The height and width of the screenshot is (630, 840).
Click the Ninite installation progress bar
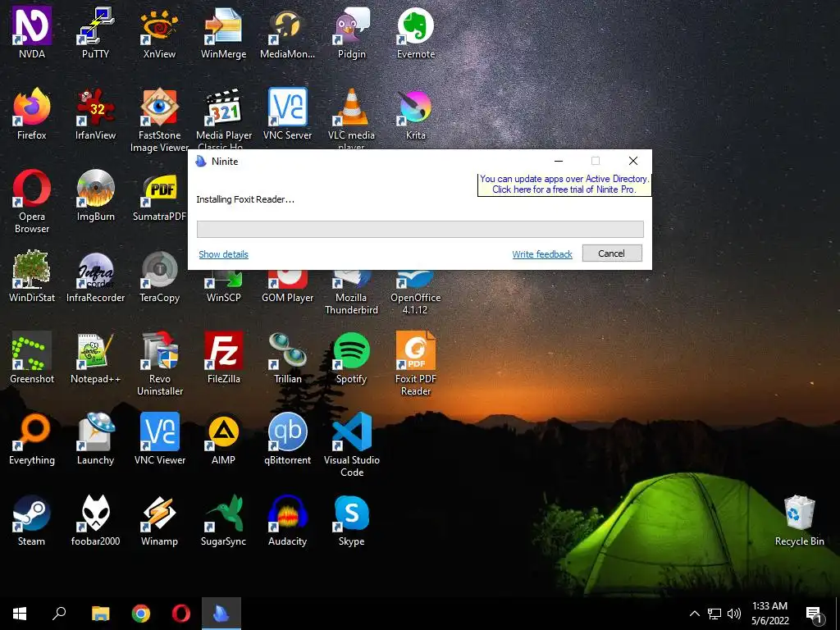420,230
